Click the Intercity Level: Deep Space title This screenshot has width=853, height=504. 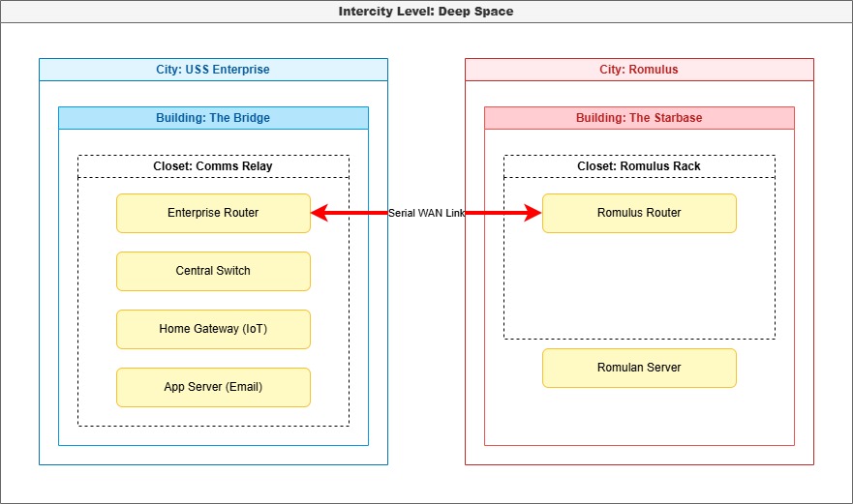click(426, 12)
